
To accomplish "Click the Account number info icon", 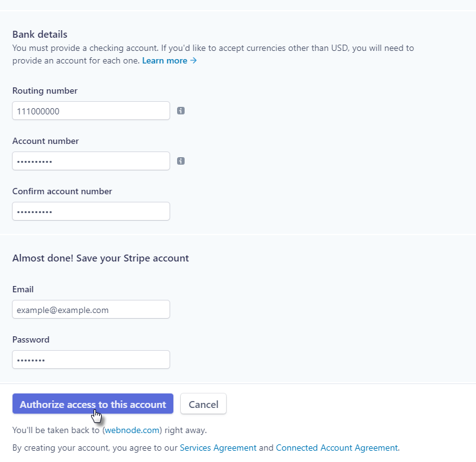I will point(181,161).
